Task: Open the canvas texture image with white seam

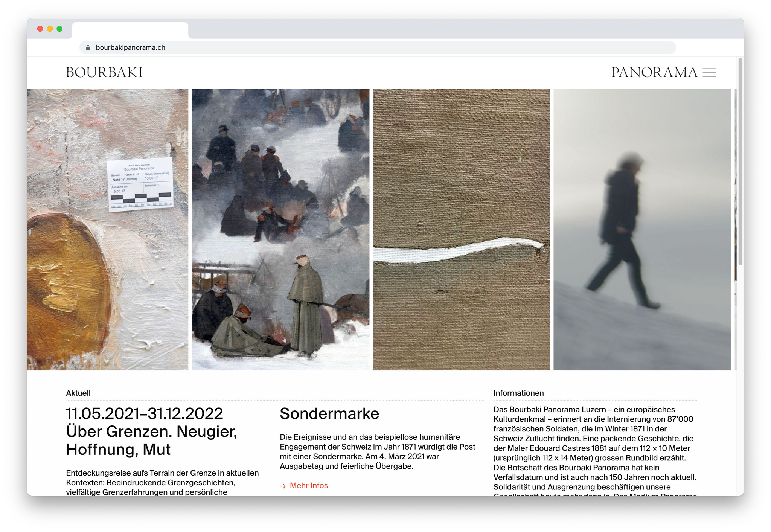Action: tap(461, 230)
